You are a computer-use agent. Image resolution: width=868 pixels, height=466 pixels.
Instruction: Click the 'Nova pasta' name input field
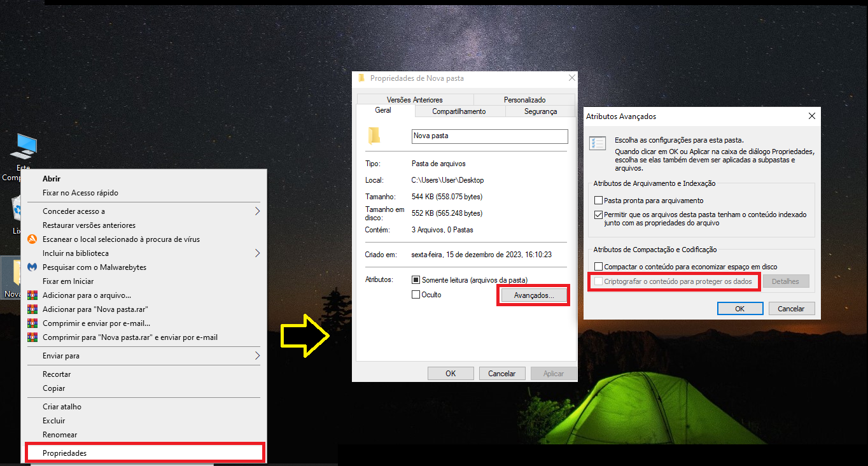[x=489, y=136]
